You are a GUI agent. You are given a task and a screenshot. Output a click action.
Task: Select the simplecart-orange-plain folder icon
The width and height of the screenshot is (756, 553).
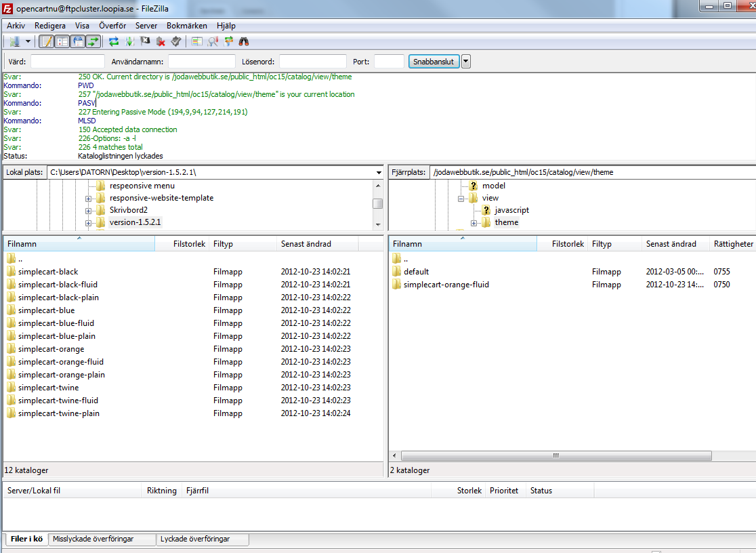11,375
